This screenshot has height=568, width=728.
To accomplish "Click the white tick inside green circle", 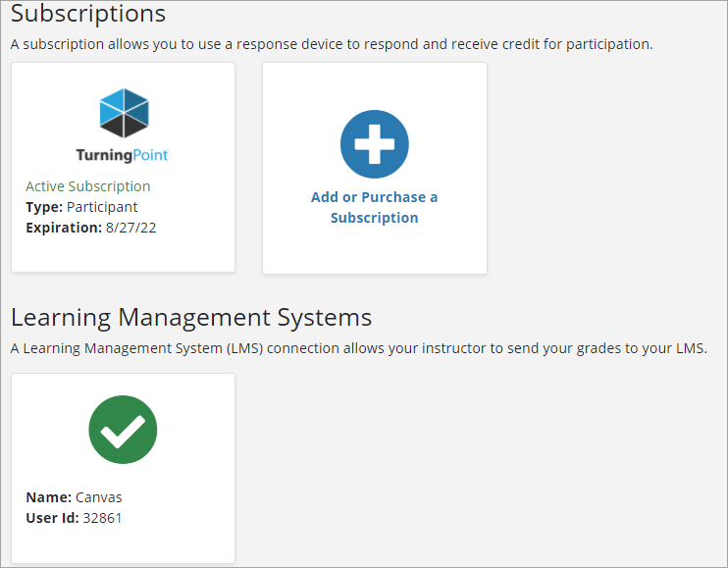I will [x=123, y=431].
